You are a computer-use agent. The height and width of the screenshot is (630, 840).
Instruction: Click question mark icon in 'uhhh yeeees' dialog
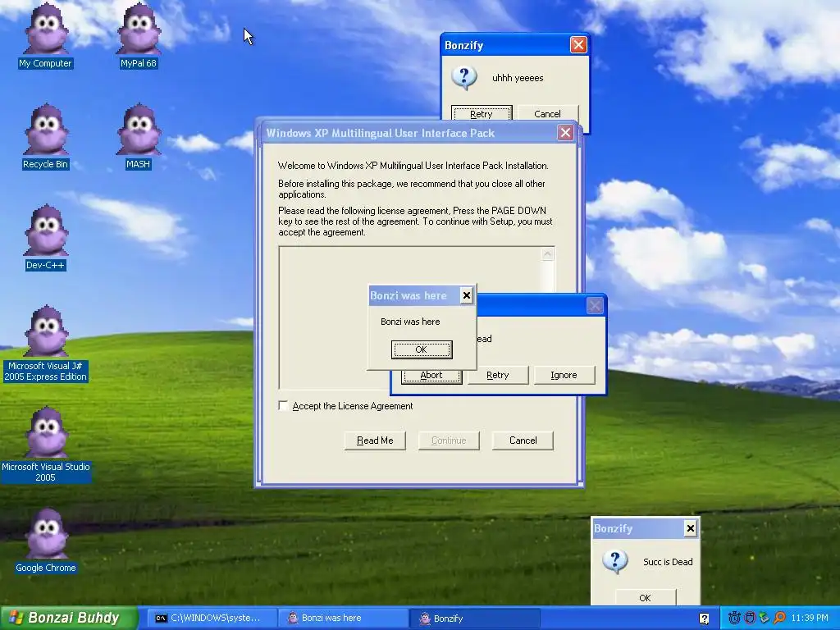pos(464,78)
